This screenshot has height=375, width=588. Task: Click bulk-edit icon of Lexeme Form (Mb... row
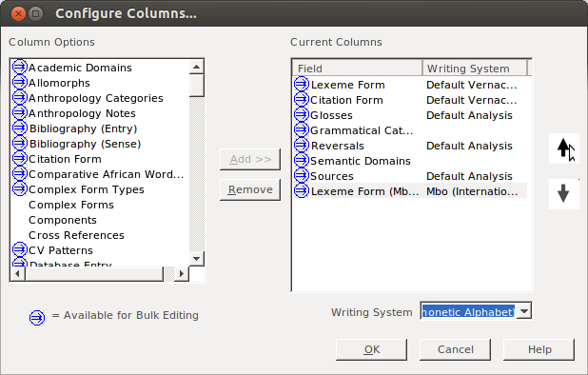tap(301, 191)
